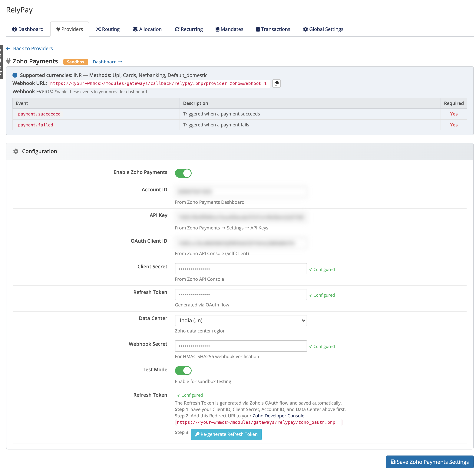This screenshot has width=476, height=474.
Task: Click the plug icon beside Zoho Payments heading
Action: tap(8, 61)
